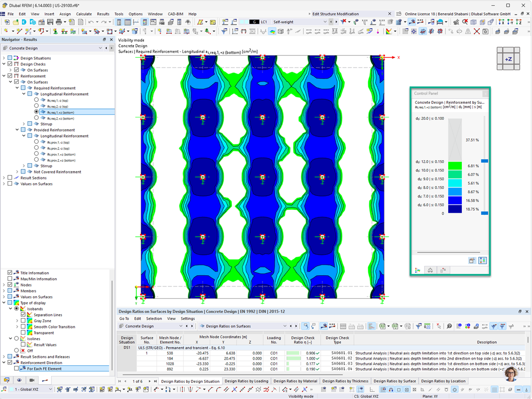
Task: Open the 1 - Global XYZ coordinate dropdown
Action: [50, 389]
